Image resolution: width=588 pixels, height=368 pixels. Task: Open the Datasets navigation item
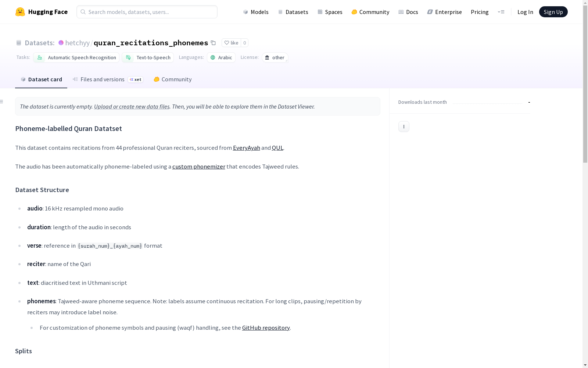point(293,12)
